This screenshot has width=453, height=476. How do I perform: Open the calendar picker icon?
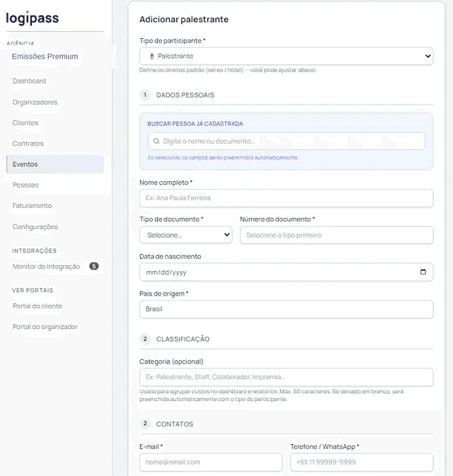click(x=423, y=272)
